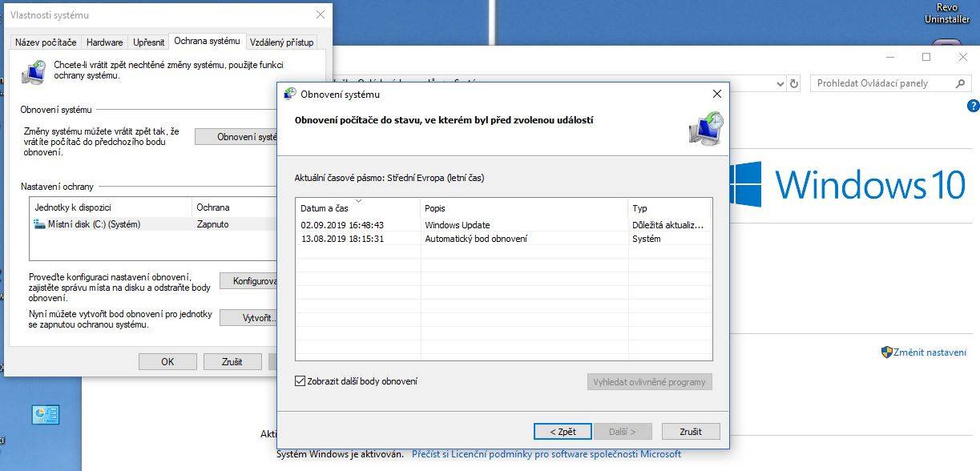
Task: Click Zrušit in Vlastnosti systému window
Action: tap(232, 362)
